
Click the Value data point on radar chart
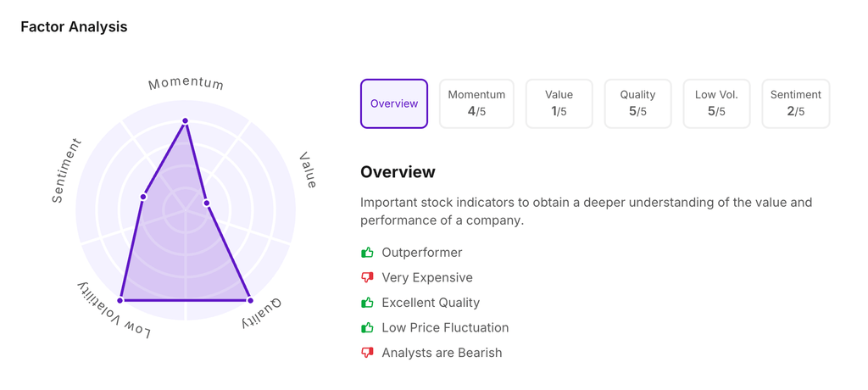tap(207, 203)
